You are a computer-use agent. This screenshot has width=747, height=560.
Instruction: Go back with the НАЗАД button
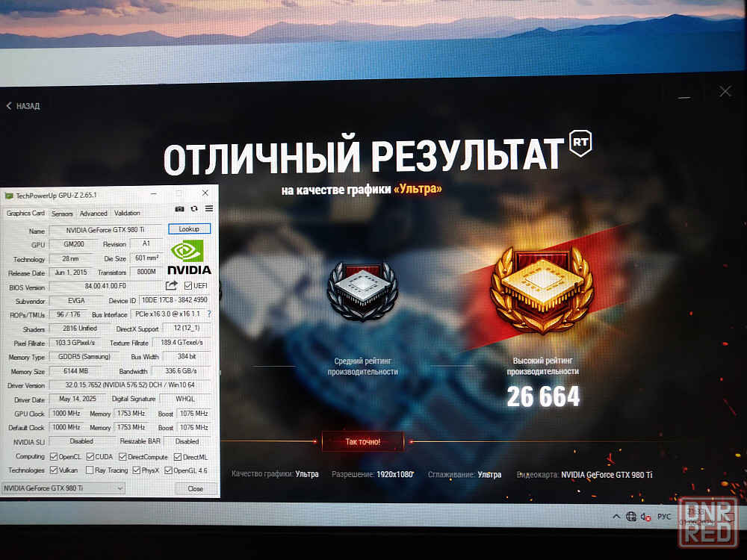click(23, 106)
